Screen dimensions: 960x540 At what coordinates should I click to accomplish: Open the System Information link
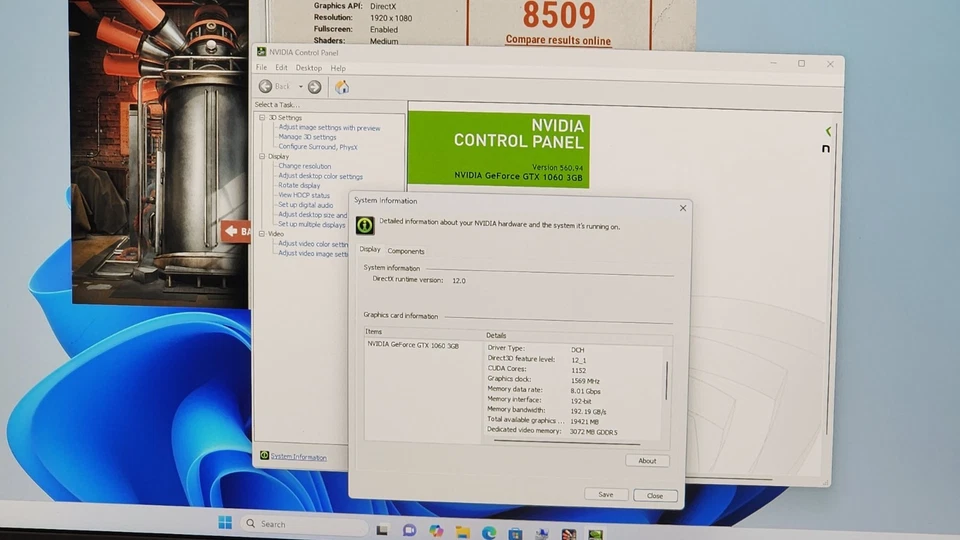(x=298, y=457)
